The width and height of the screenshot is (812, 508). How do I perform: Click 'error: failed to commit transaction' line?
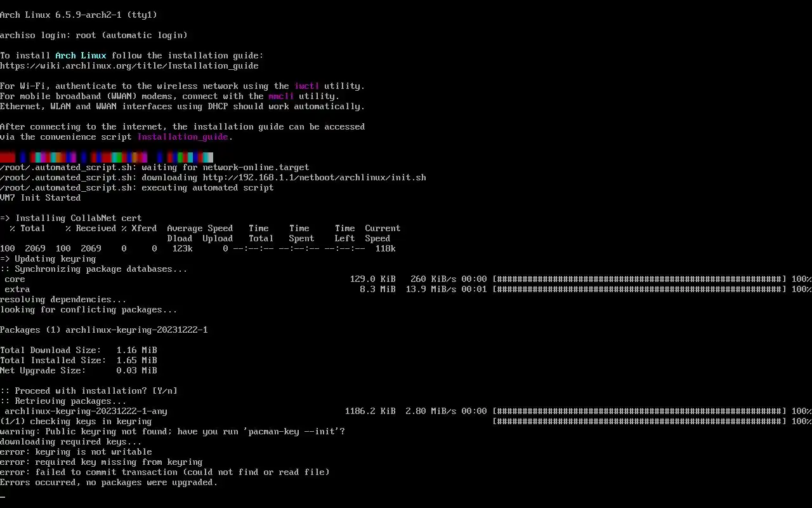pos(165,472)
